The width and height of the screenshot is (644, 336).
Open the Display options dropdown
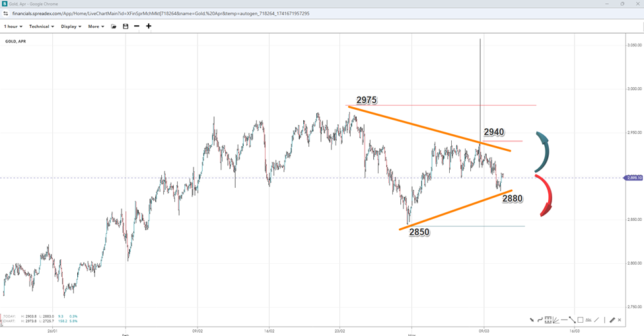71,26
